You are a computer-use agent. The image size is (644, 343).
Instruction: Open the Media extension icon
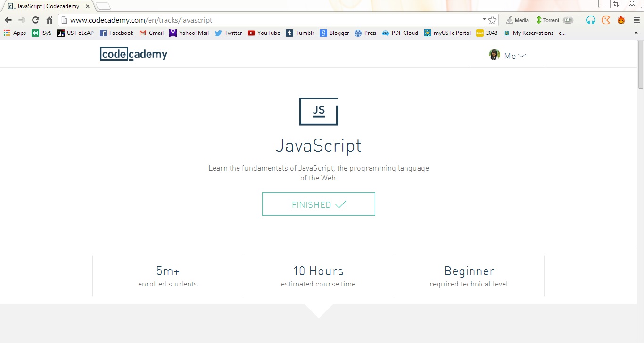(517, 20)
